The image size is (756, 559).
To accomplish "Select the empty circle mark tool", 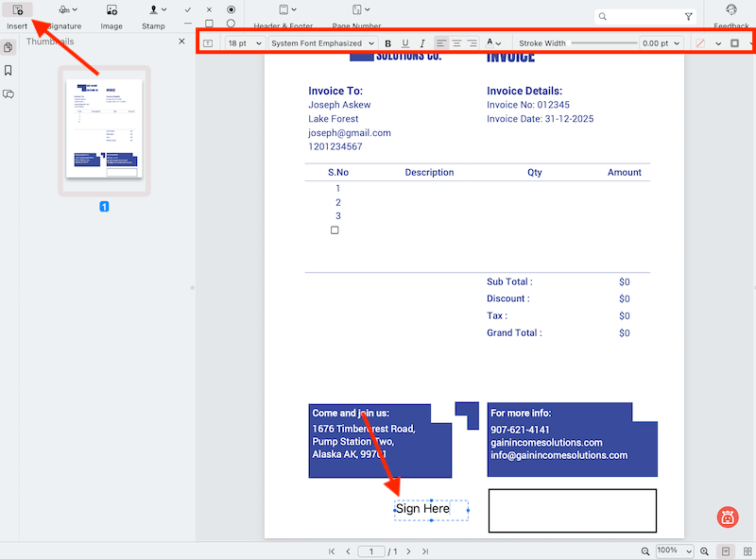I will (x=231, y=23).
